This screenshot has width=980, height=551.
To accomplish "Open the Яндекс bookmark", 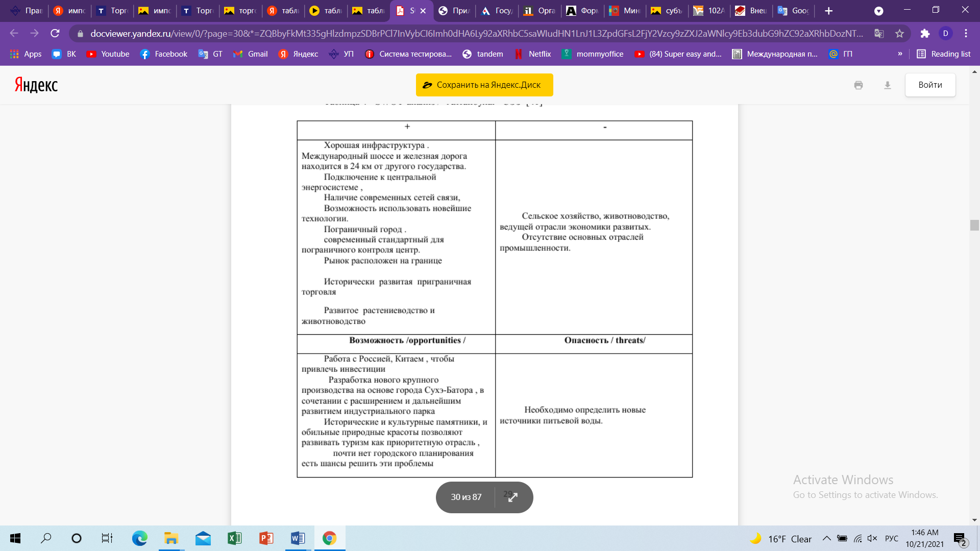I will (299, 54).
